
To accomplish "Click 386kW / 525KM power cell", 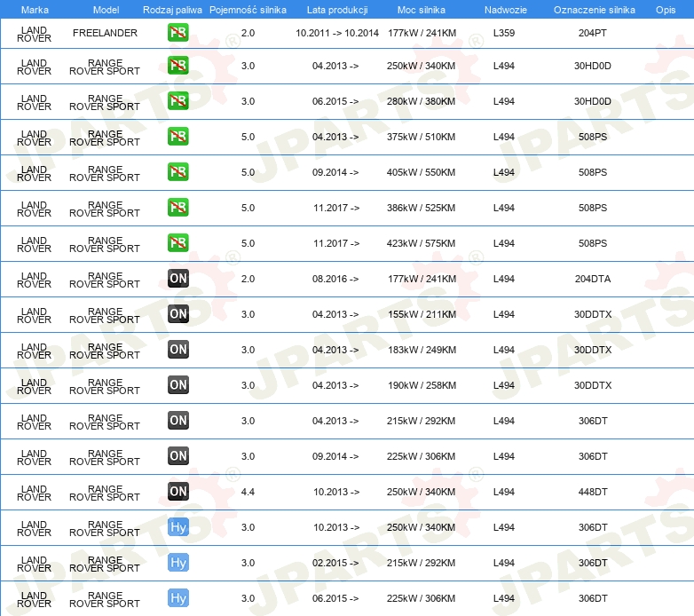I will click(x=421, y=208).
